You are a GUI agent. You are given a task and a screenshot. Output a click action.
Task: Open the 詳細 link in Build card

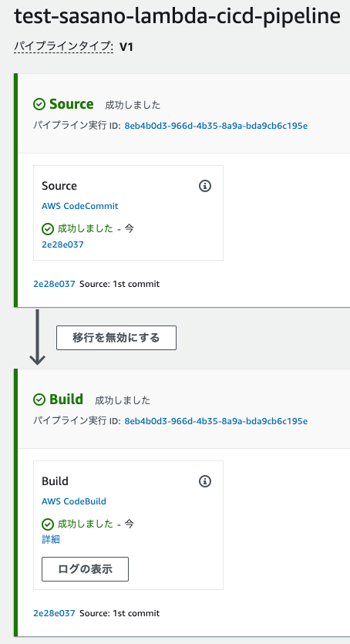click(x=51, y=540)
